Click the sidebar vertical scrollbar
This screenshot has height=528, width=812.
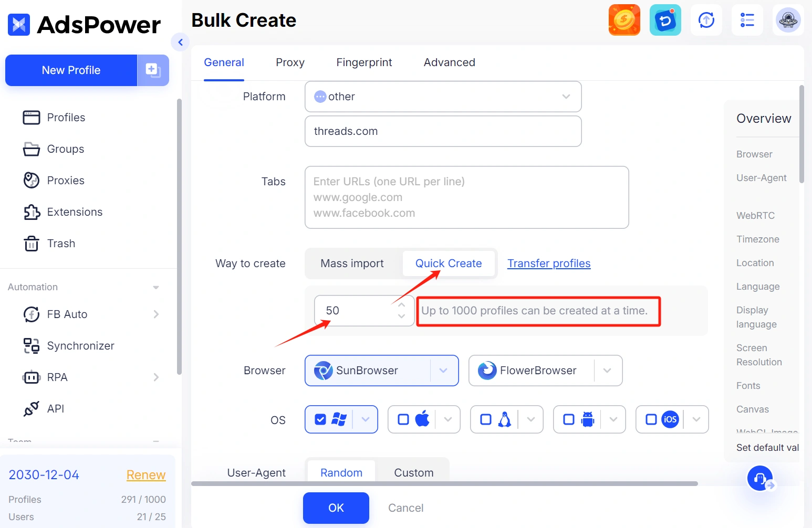point(179,236)
